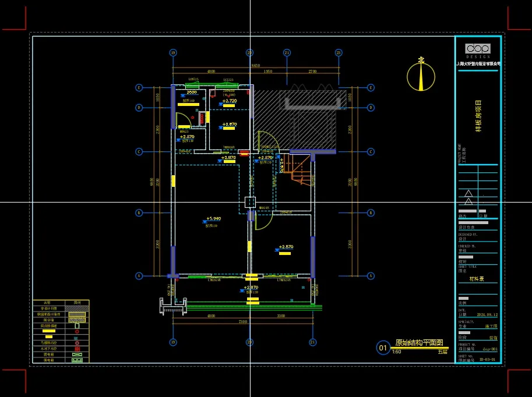Screen dimensions: 532x397
Task: Select the +5.940 elevation label
Action: pos(213,219)
